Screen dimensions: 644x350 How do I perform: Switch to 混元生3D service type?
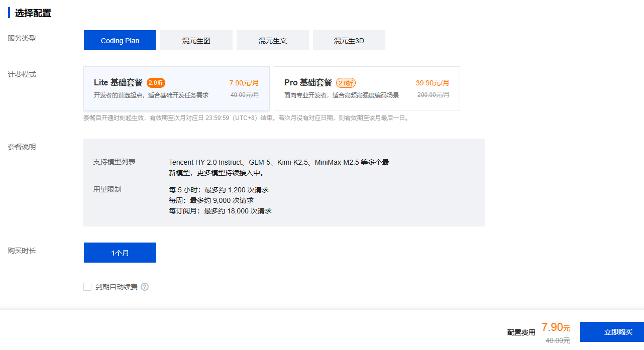(349, 41)
